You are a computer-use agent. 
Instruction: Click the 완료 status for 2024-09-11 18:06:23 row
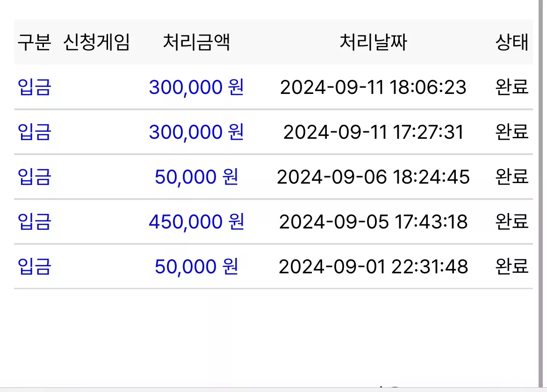pyautogui.click(x=512, y=87)
